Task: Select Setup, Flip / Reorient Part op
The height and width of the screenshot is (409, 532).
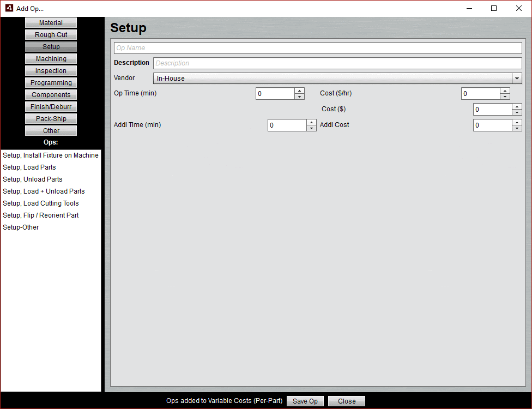Action: coord(40,215)
